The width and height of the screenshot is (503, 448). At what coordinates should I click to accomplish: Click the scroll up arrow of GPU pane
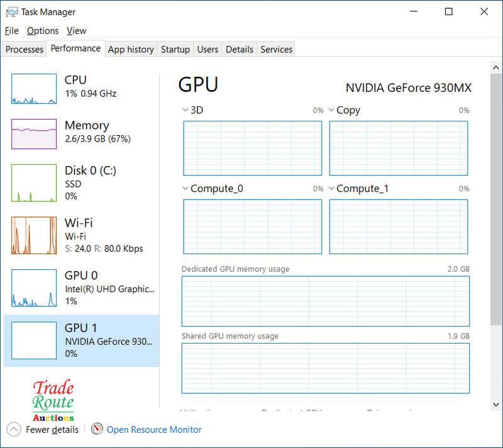pos(496,68)
